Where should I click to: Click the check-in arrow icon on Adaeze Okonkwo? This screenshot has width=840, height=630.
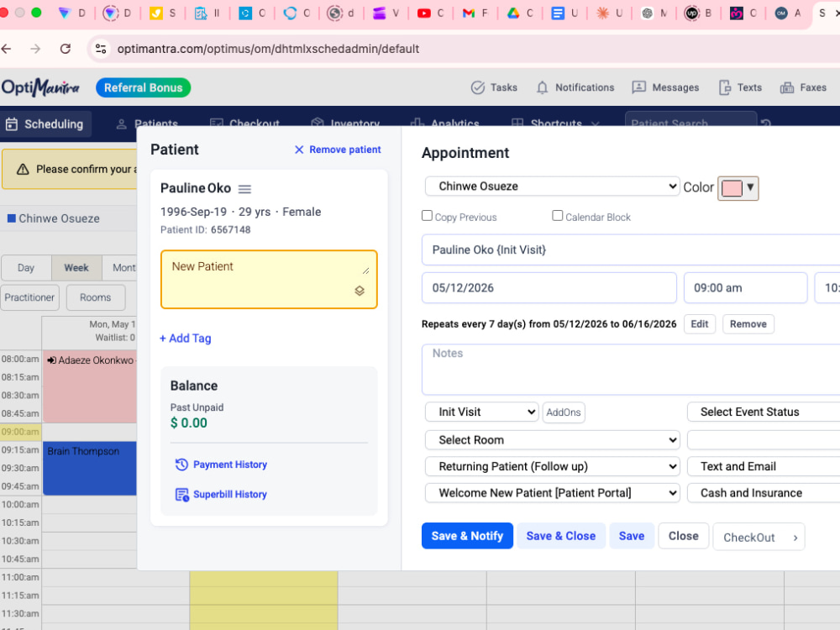(x=51, y=360)
